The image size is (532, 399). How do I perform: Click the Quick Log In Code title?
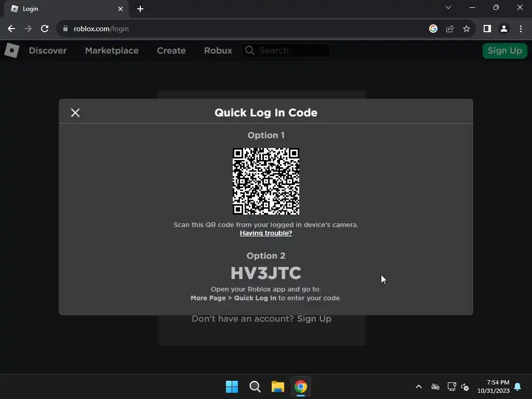[265, 113]
